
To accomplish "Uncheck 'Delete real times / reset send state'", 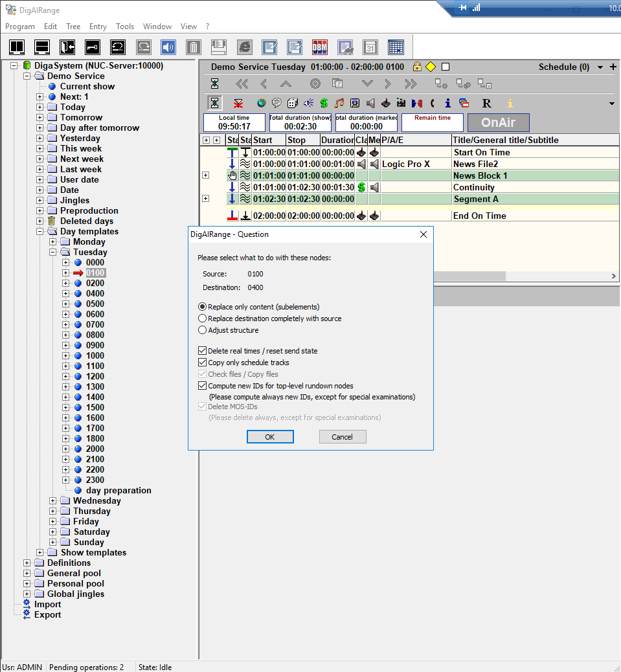I will pos(203,351).
